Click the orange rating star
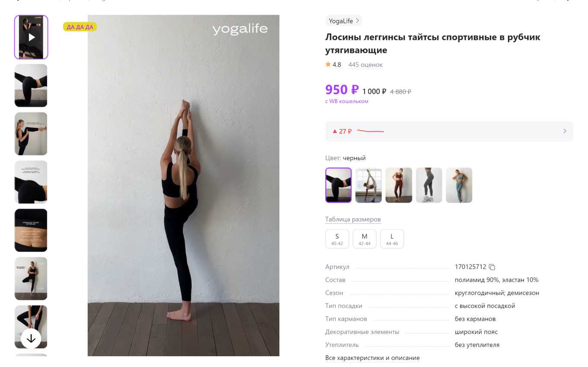 328,65
